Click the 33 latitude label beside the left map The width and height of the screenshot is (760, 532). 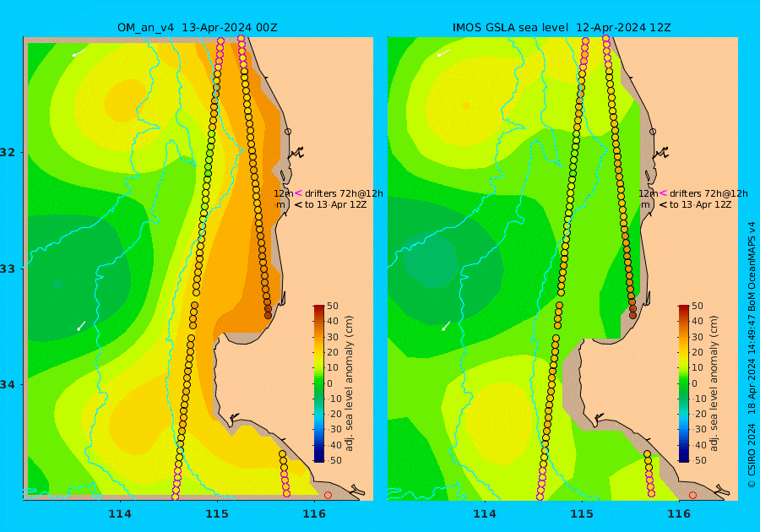tap(8, 269)
